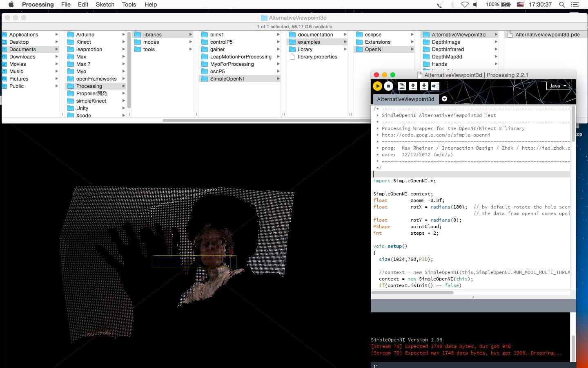Viewport: 588px width, 368px height.
Task: Open the Edit menu
Action: pos(83,4)
